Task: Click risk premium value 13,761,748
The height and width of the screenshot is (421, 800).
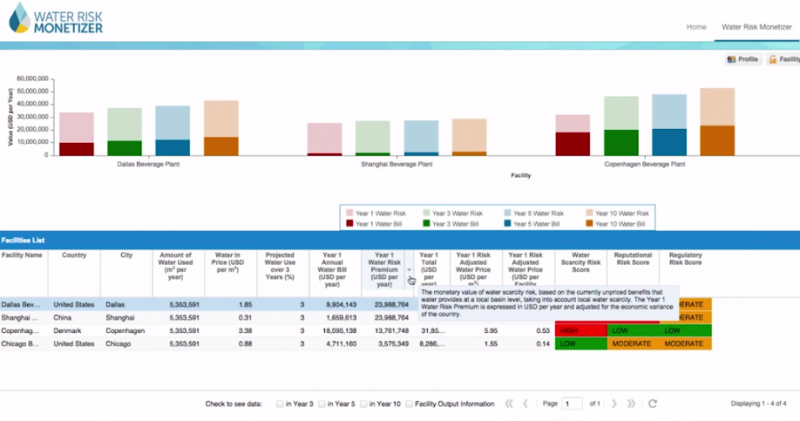Action: (x=391, y=331)
